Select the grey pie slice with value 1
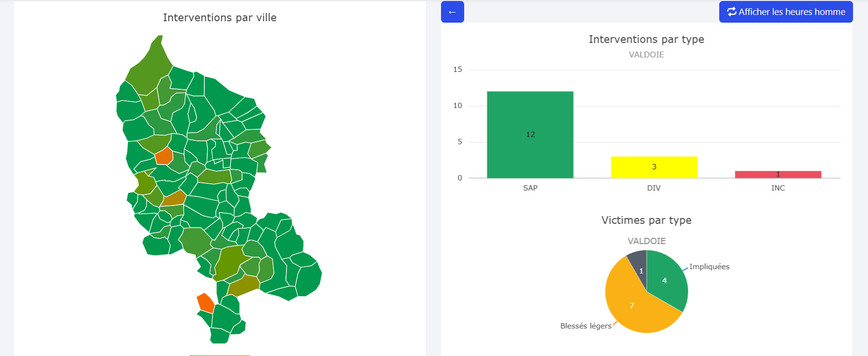Viewport: 868px width, 356px height. pos(639,261)
